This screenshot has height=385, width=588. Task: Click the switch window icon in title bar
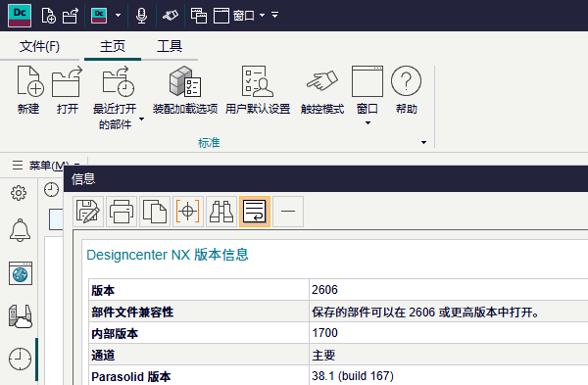click(x=199, y=16)
